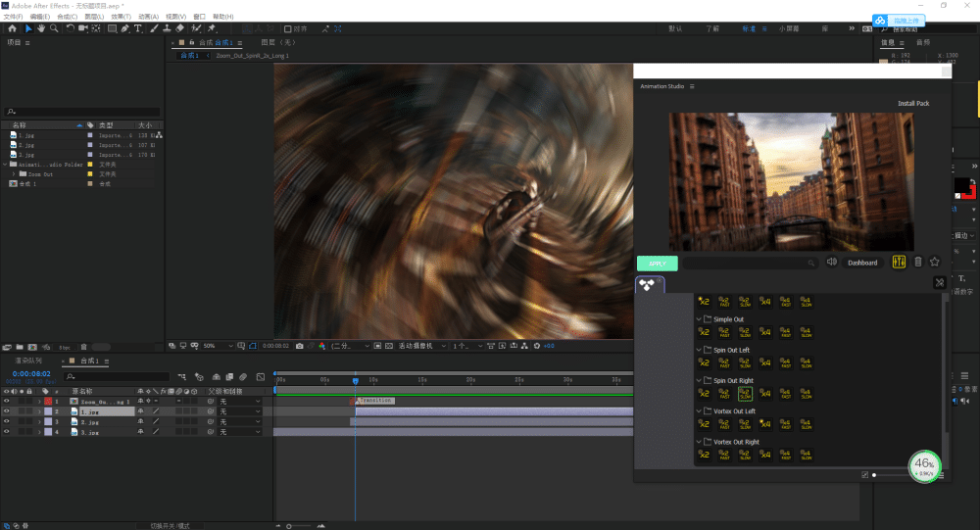Select the Eraser tool
Image resolution: width=980 pixels, height=530 pixels.
(x=180, y=28)
